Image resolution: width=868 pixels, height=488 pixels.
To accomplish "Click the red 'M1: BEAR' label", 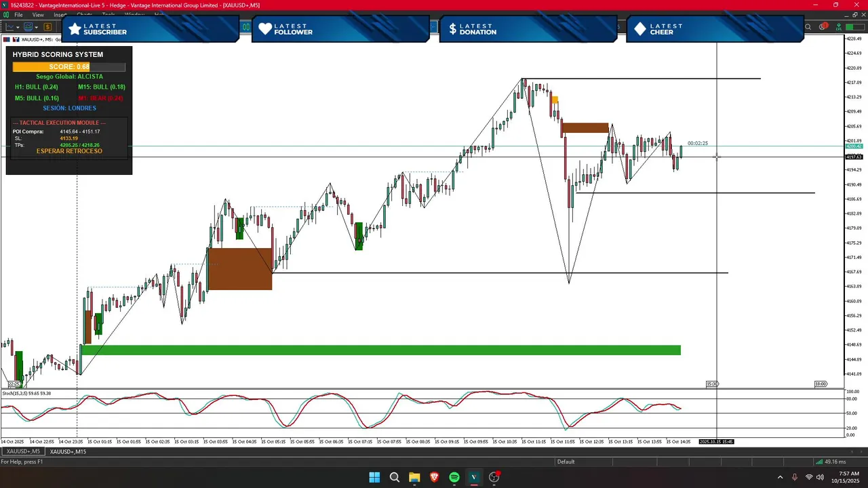I will (x=100, y=98).
